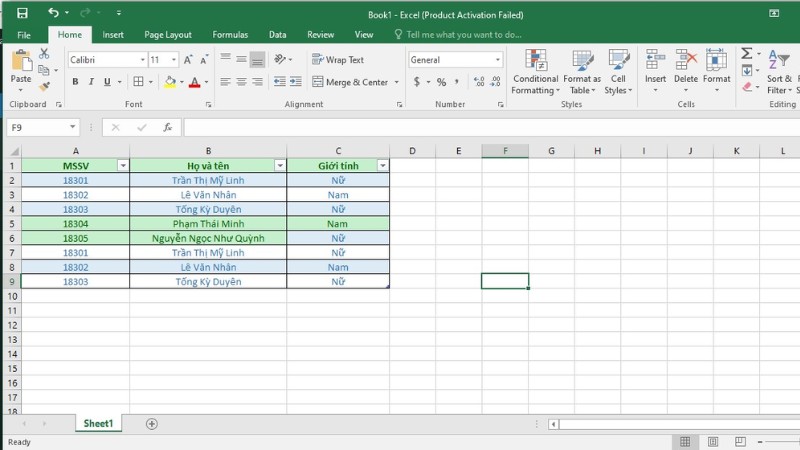Click the AutoSum sigma icon

(x=746, y=53)
